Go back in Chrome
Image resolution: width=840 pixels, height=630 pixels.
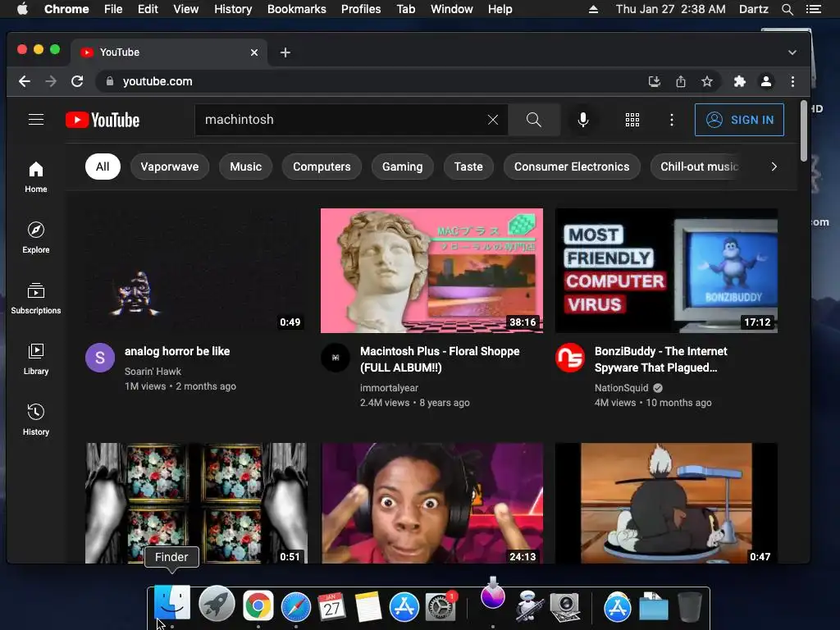25,81
